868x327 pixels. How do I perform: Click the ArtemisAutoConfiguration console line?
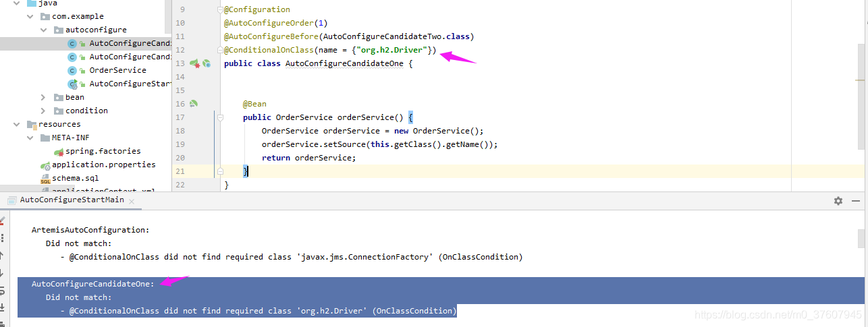90,230
